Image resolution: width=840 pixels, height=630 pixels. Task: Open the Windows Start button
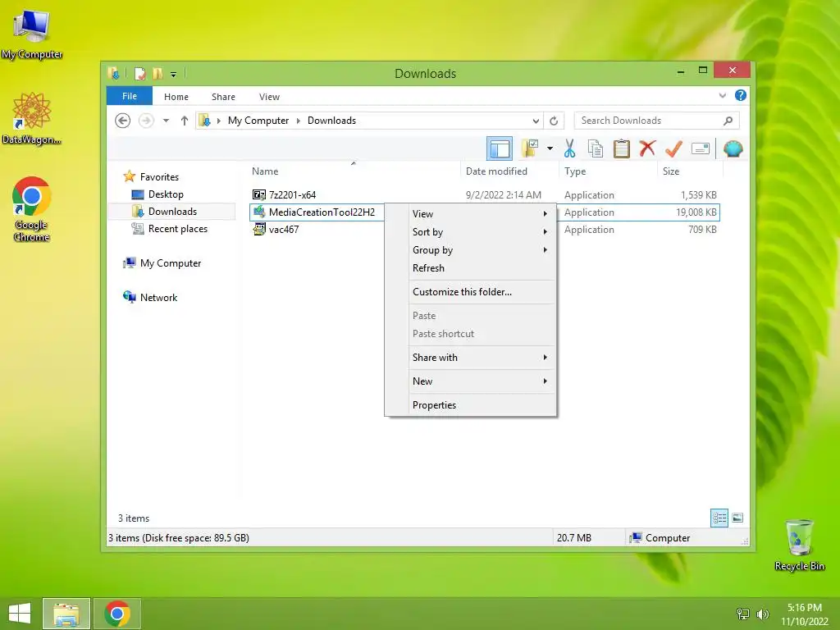[x=20, y=614]
